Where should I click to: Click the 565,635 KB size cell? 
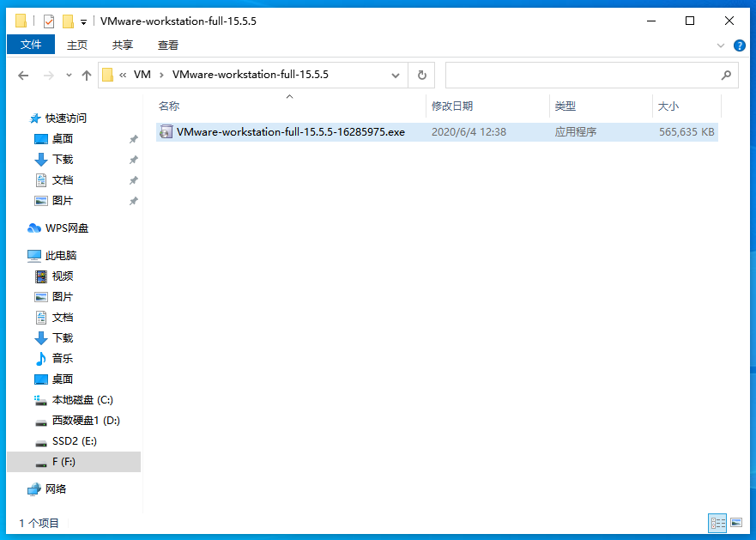(686, 131)
